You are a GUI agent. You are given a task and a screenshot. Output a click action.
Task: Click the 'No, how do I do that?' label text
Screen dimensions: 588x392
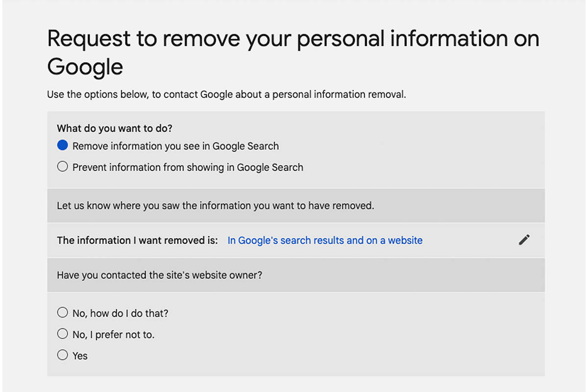coord(120,313)
